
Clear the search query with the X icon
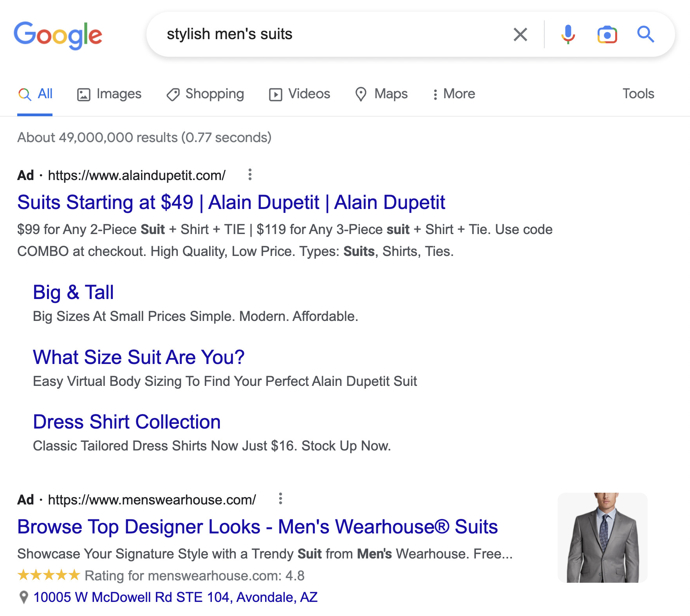point(520,34)
